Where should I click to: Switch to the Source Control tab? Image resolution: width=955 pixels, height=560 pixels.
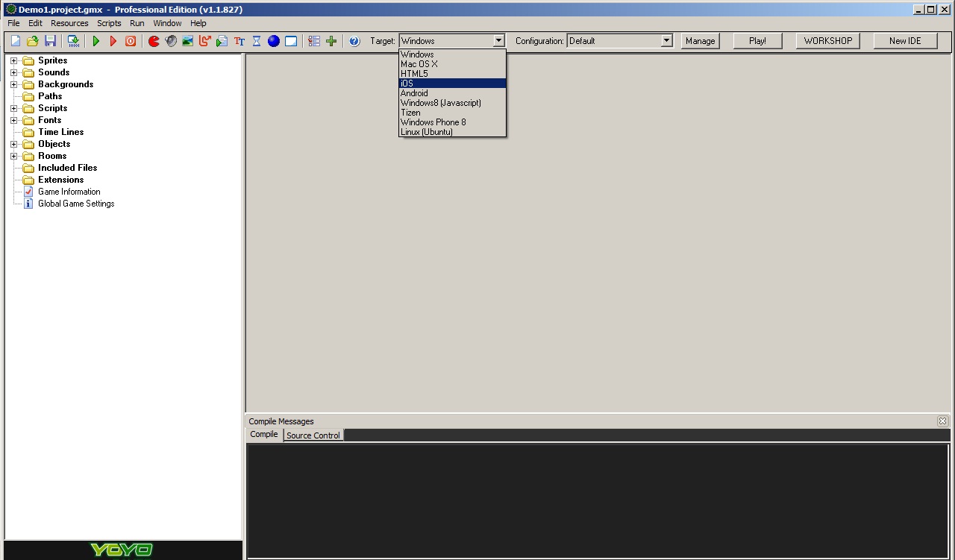point(313,435)
